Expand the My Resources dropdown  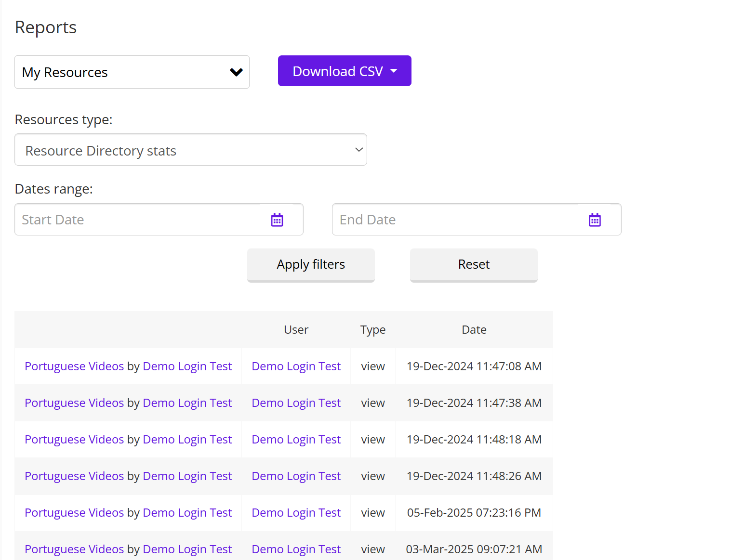[x=132, y=72]
